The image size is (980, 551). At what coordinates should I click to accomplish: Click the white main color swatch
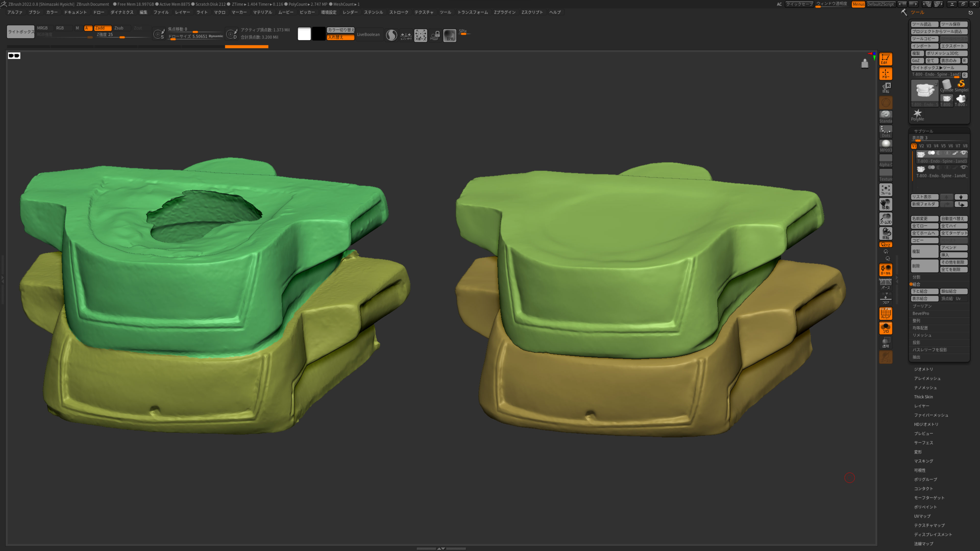click(x=304, y=34)
